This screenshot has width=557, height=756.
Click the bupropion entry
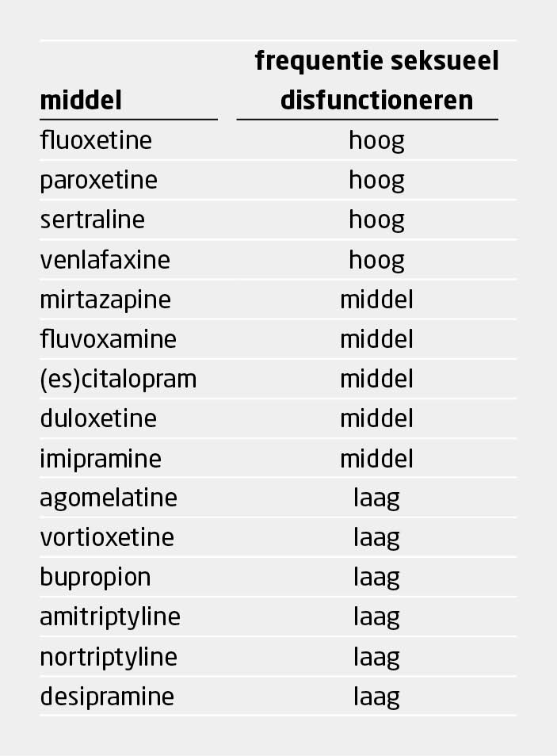tap(95, 577)
